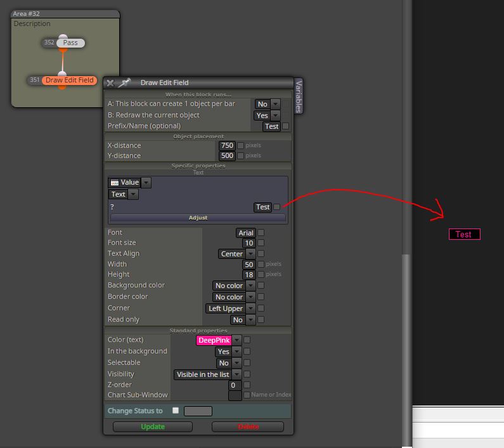This screenshot has height=448, width=504.
Task: Toggle the Text Align checkbox
Action: [261, 254]
